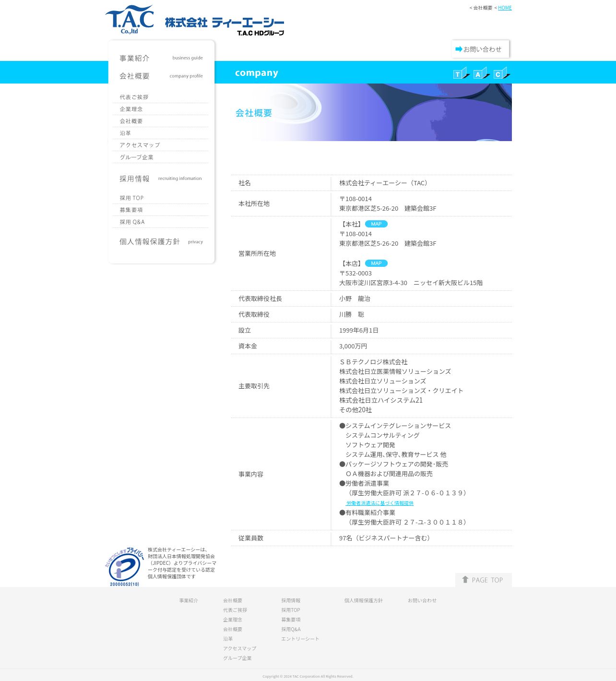Click the footer 事業紹介 link
This screenshot has width=616, height=681.
[189, 600]
